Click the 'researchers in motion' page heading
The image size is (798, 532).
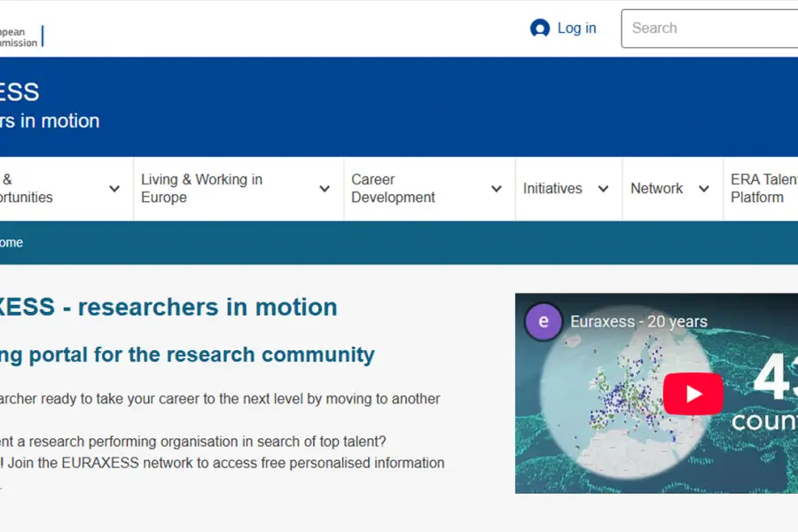tap(168, 307)
